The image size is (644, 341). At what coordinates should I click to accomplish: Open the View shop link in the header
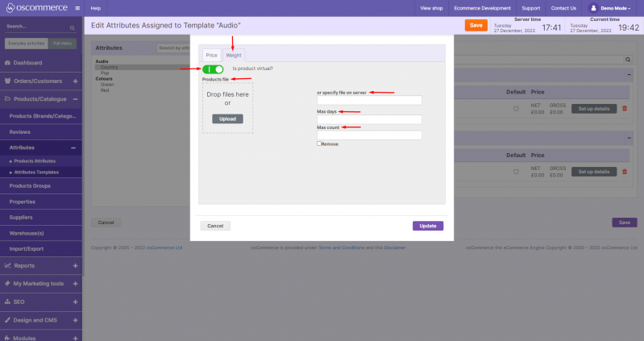pyautogui.click(x=431, y=8)
